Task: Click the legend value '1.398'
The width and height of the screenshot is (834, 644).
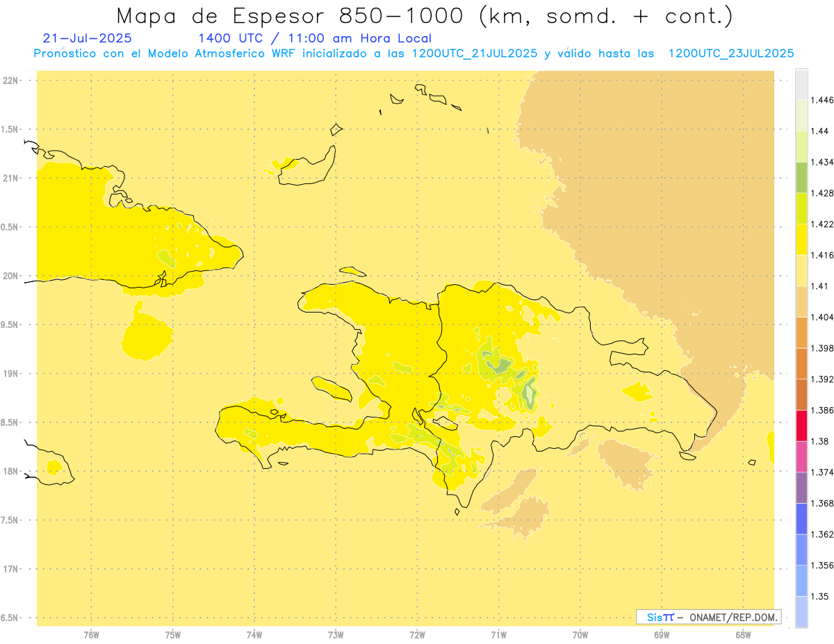Action: 823,348
